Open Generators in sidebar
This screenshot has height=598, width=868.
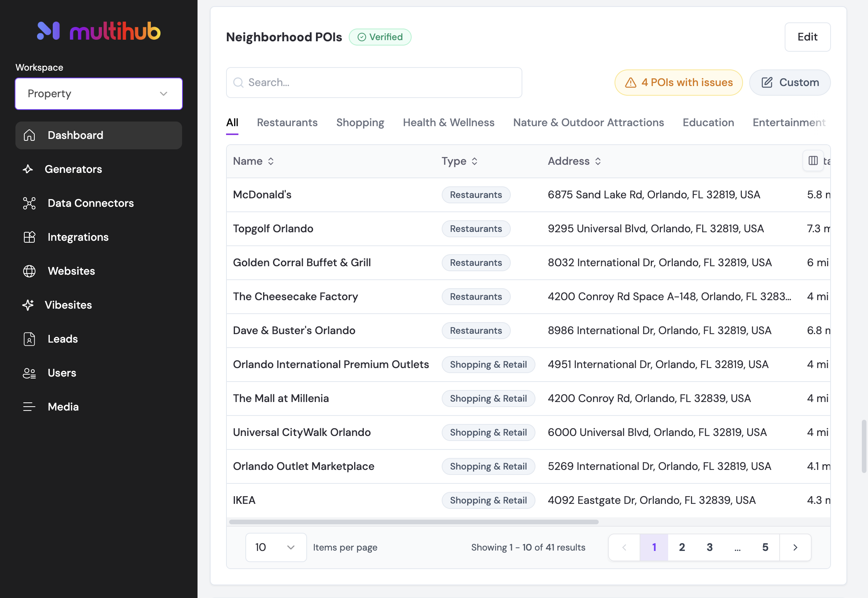tap(99, 169)
